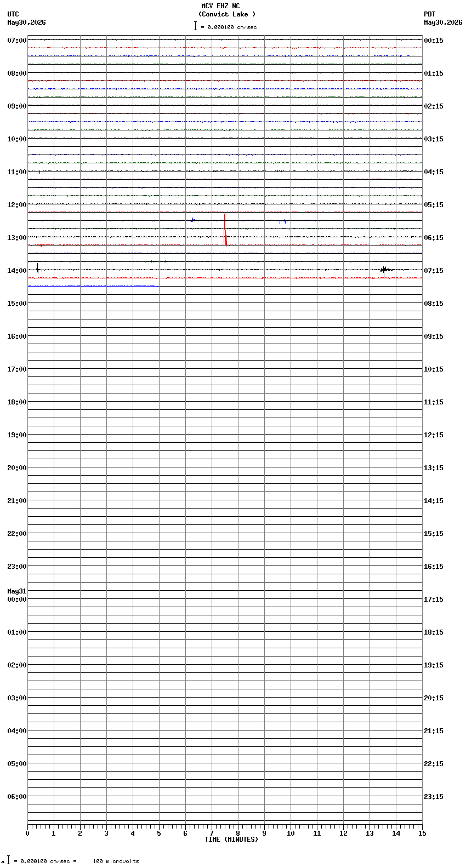466x868 pixels.
Task: Click the '06:00' UTC row label
Action: [17, 797]
